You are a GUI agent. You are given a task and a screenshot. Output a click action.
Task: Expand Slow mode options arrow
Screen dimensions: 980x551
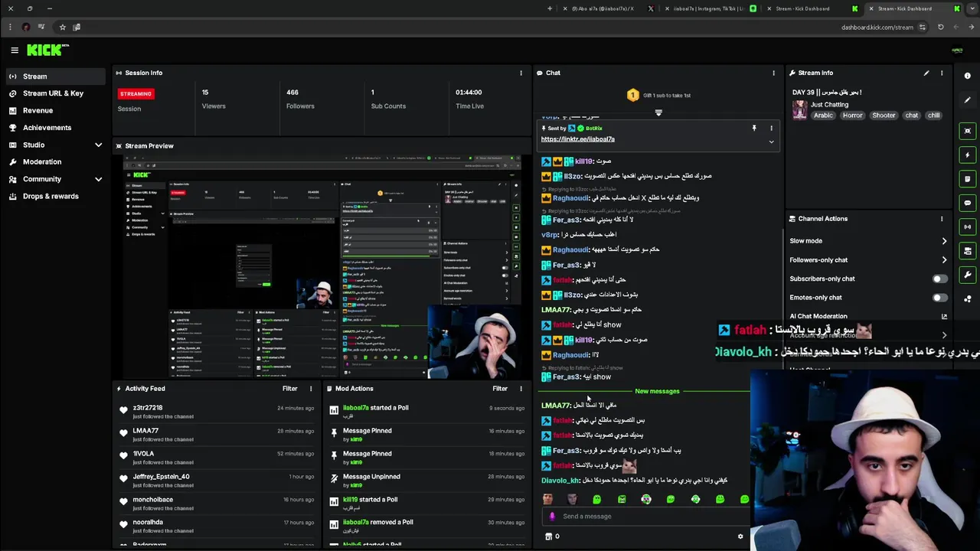coord(944,241)
